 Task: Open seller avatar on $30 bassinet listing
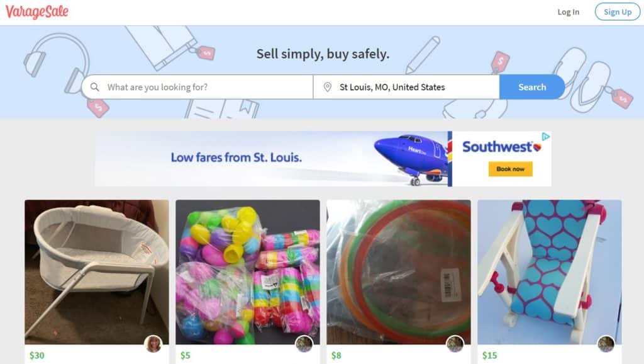pos(153,344)
